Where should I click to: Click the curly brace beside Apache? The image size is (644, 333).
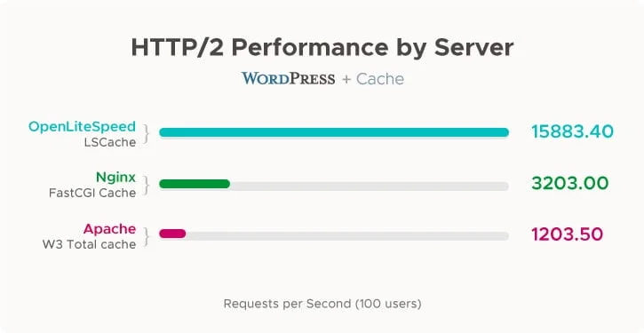pos(146,236)
